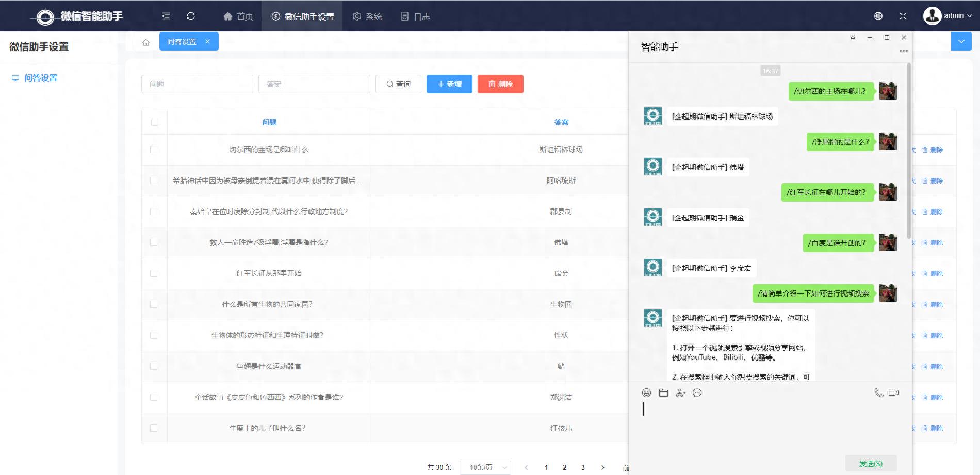Select the emoji icon in the chat toolbar
The height and width of the screenshot is (475, 980).
coord(646,392)
